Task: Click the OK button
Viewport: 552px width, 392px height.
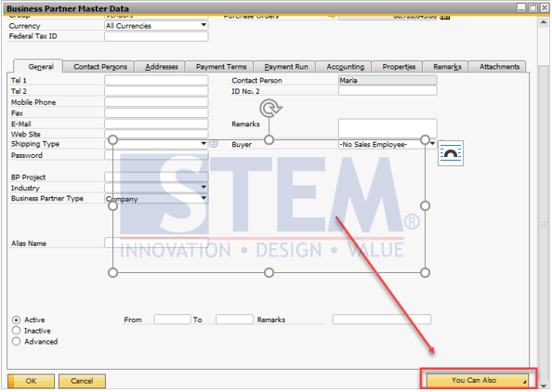Action: coord(31,381)
